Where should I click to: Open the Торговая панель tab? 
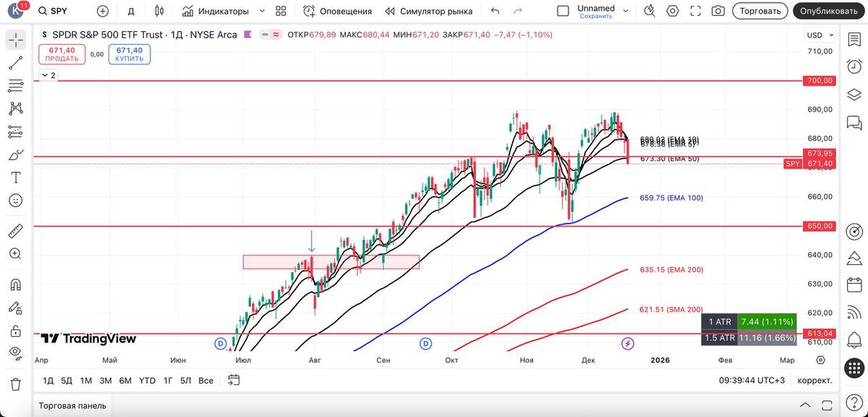click(x=72, y=405)
